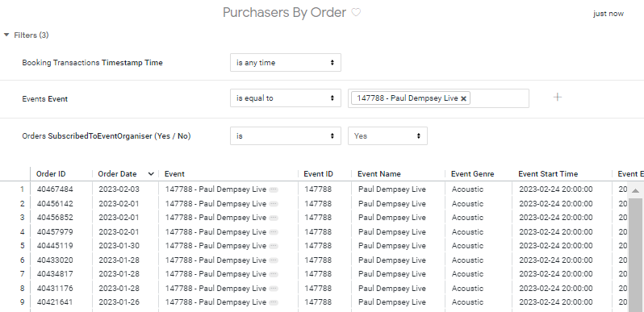644x312 pixels.
Task: Open the ellipsis menu on row 6 Event cell
Action: (274, 260)
